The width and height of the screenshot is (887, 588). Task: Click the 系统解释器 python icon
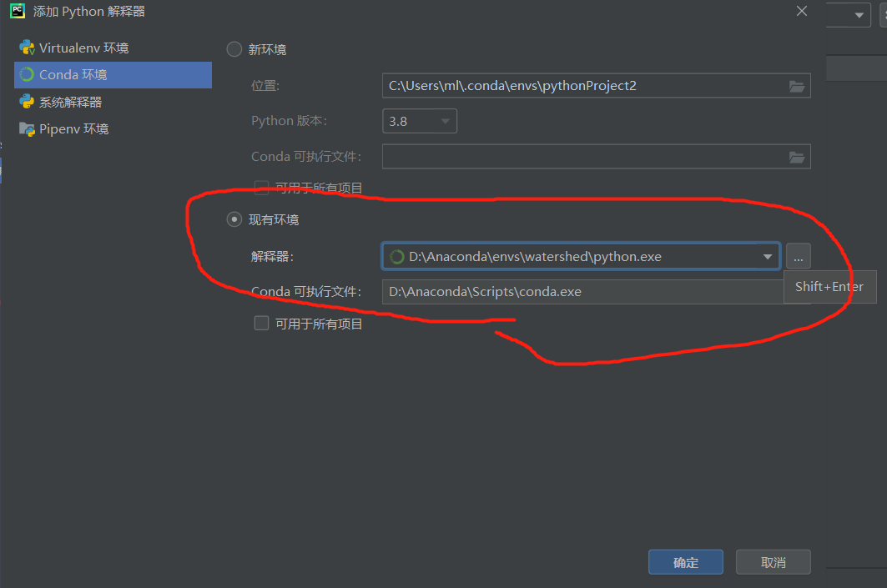27,102
